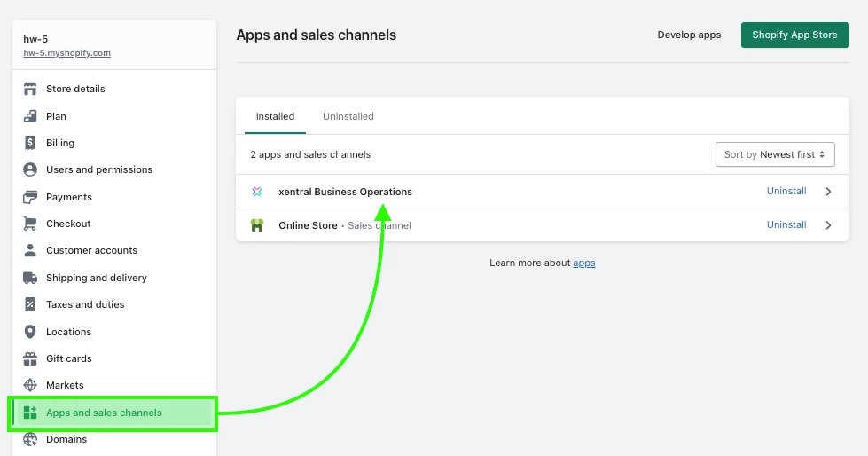Switch to the Installed tab
This screenshot has height=456, width=868.
275,116
